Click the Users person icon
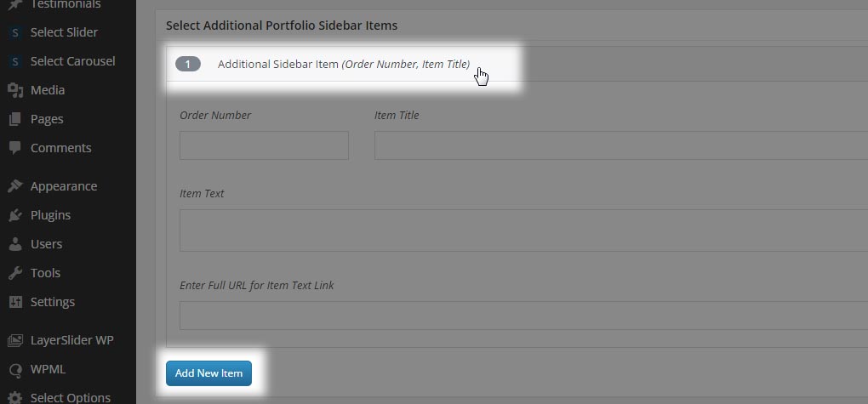 pyautogui.click(x=14, y=244)
